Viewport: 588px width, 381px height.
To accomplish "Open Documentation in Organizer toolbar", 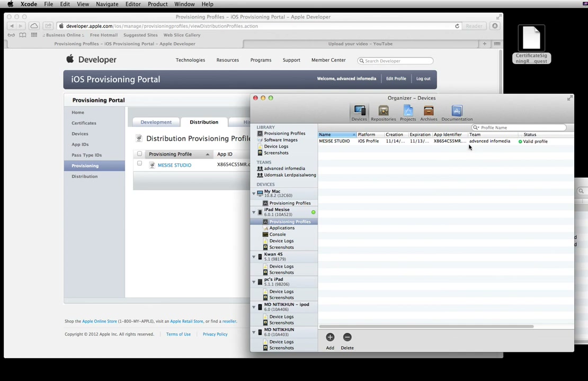I will (457, 113).
